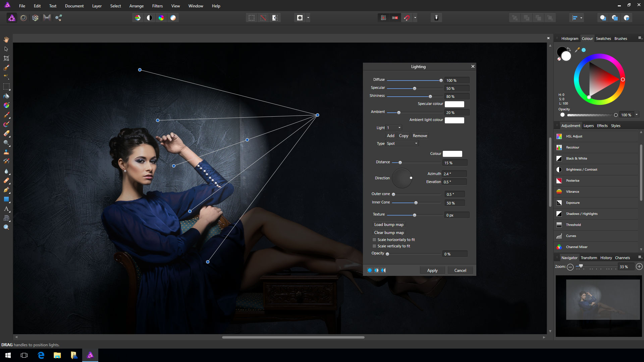The image size is (644, 362).
Task: Enable Scale vertically to fit checkbox
Action: point(375,246)
